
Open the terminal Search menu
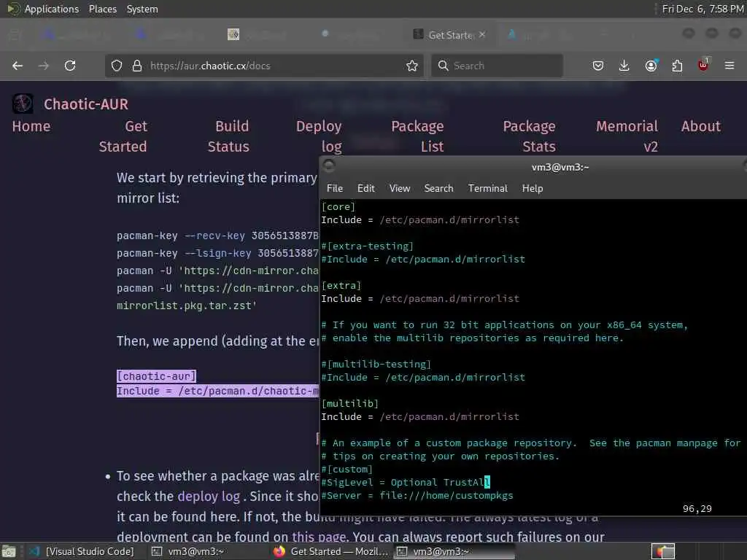click(438, 189)
